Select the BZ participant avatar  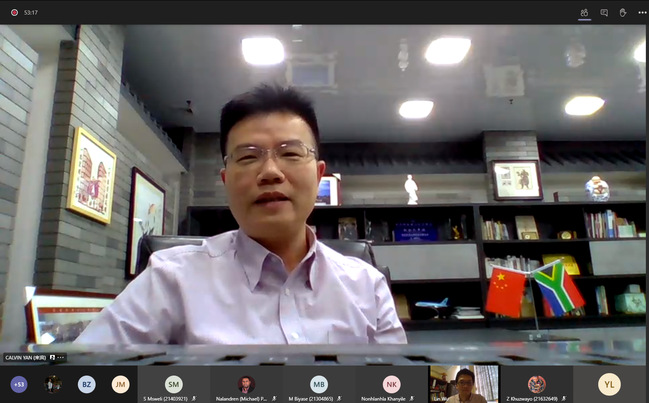pos(87,384)
